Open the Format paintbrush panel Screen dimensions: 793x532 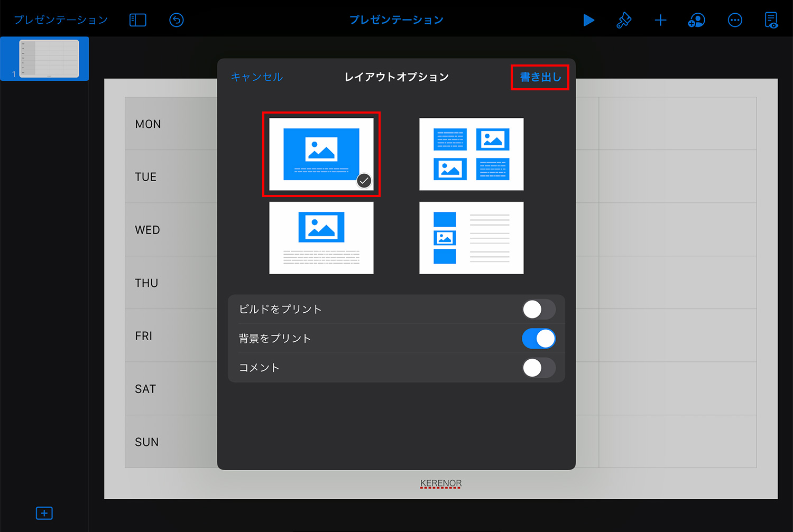click(x=624, y=20)
